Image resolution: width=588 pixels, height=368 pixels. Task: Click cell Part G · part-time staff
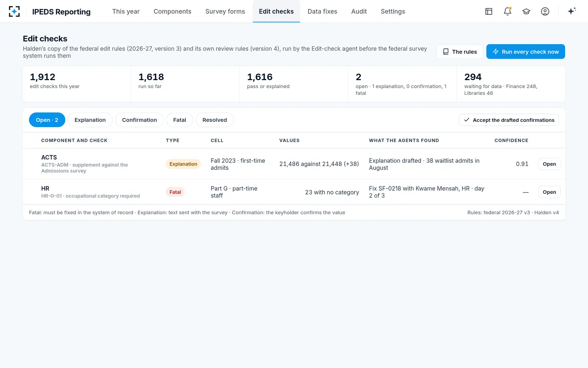(234, 192)
